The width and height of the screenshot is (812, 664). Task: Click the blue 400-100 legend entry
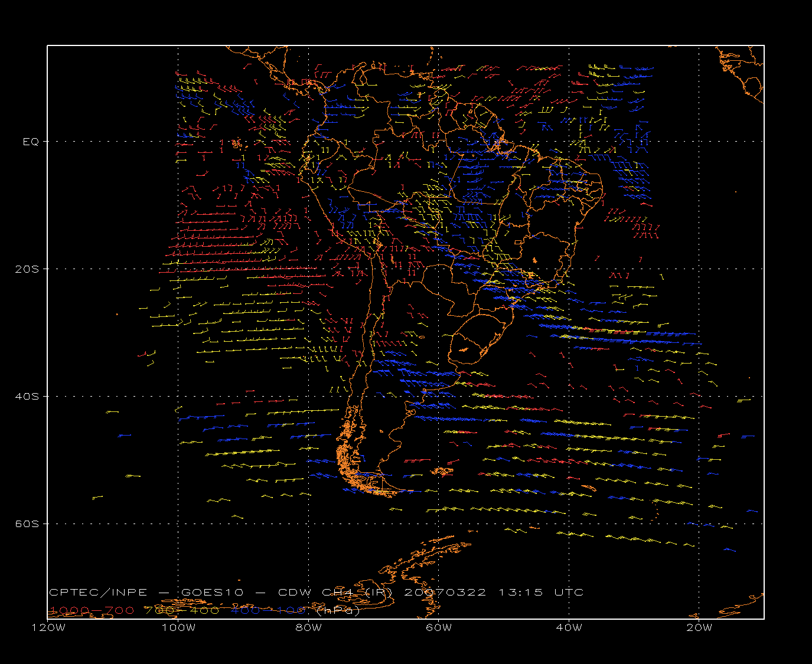tap(268, 610)
